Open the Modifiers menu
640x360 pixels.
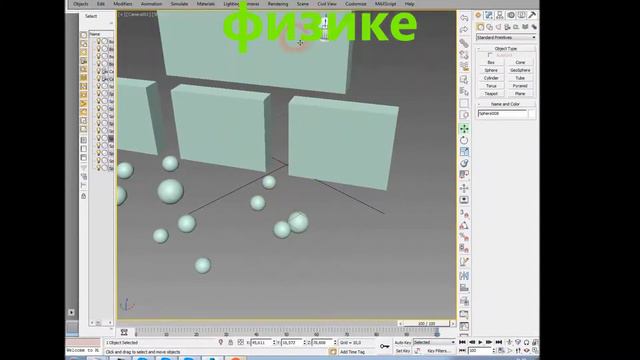coord(122,4)
